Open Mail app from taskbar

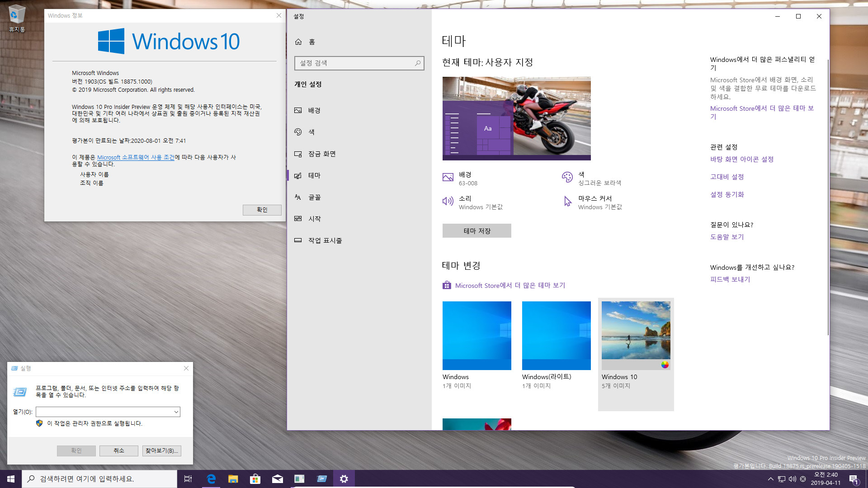click(x=277, y=479)
